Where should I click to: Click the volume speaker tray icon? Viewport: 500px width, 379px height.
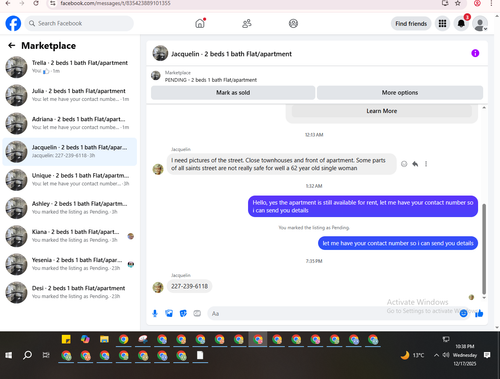(x=446, y=355)
